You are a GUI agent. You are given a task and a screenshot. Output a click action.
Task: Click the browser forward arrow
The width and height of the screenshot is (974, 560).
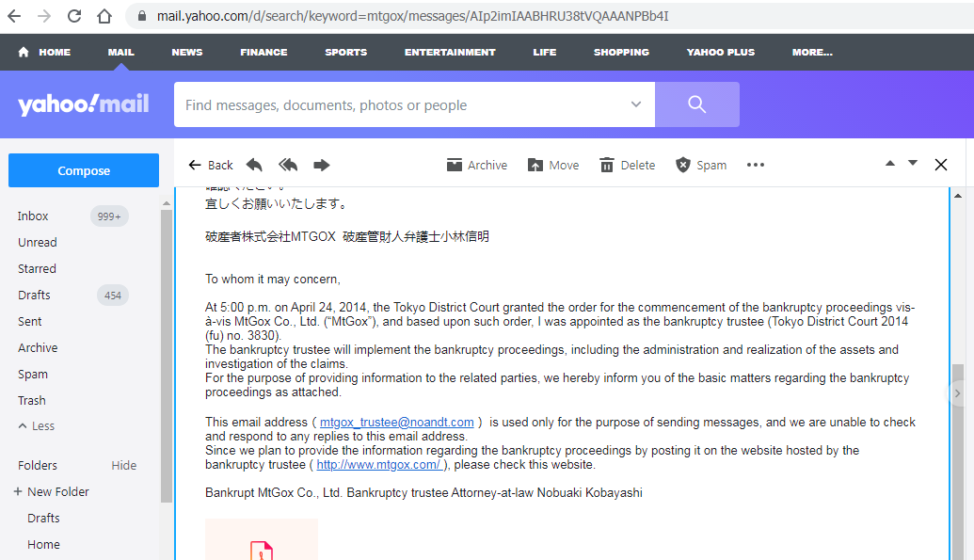point(44,16)
